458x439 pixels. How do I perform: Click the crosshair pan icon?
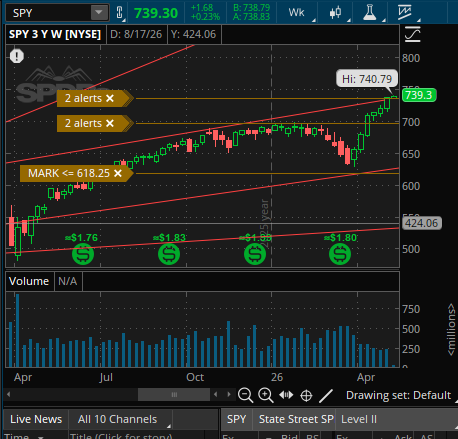[x=306, y=396]
